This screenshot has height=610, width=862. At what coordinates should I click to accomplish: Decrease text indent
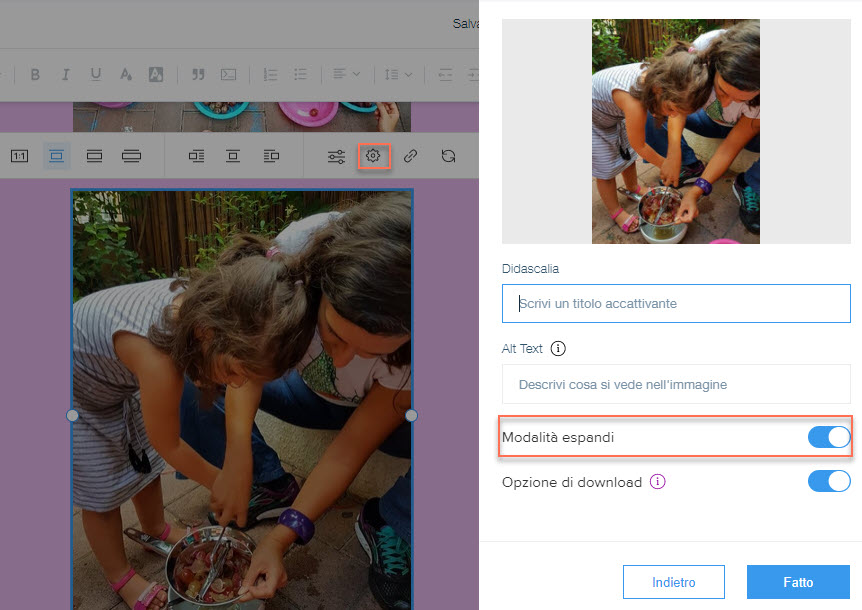(x=445, y=74)
